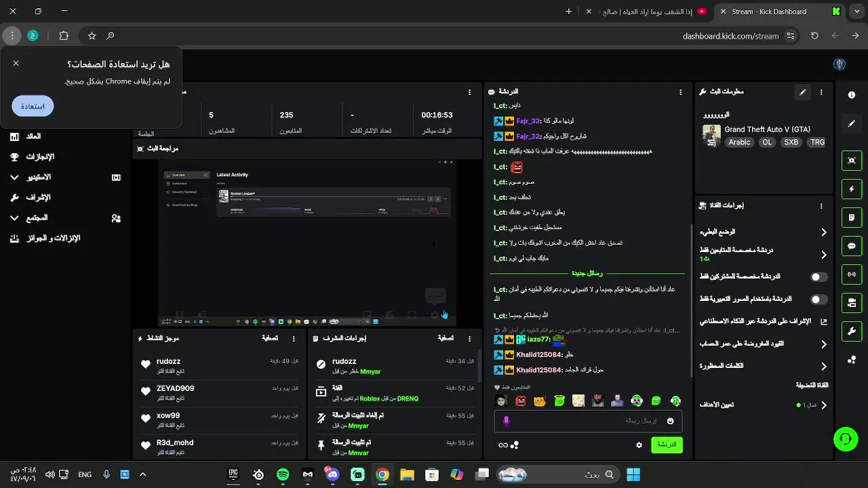
Task: Click the purple microphone icon in chat input
Action: pos(506,421)
